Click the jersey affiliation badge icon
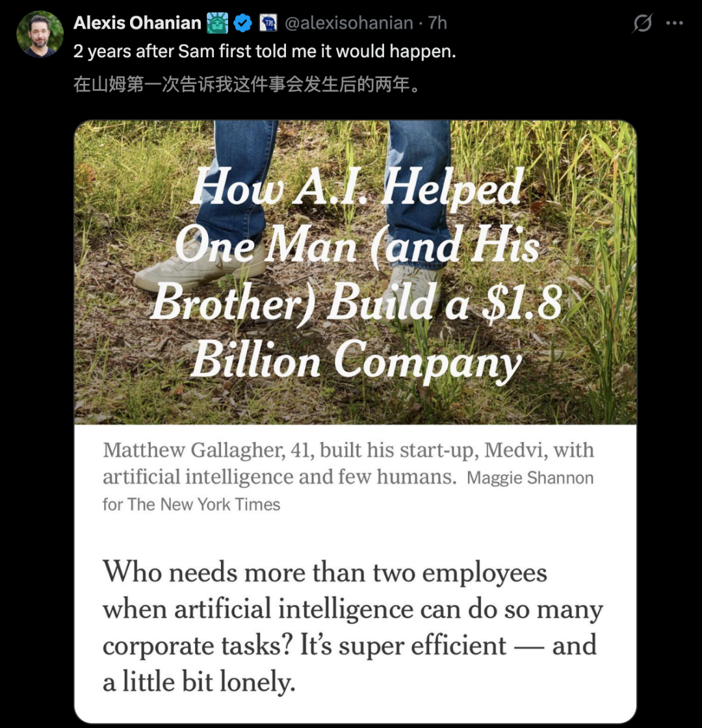Image resolution: width=702 pixels, height=728 pixels. point(268,23)
